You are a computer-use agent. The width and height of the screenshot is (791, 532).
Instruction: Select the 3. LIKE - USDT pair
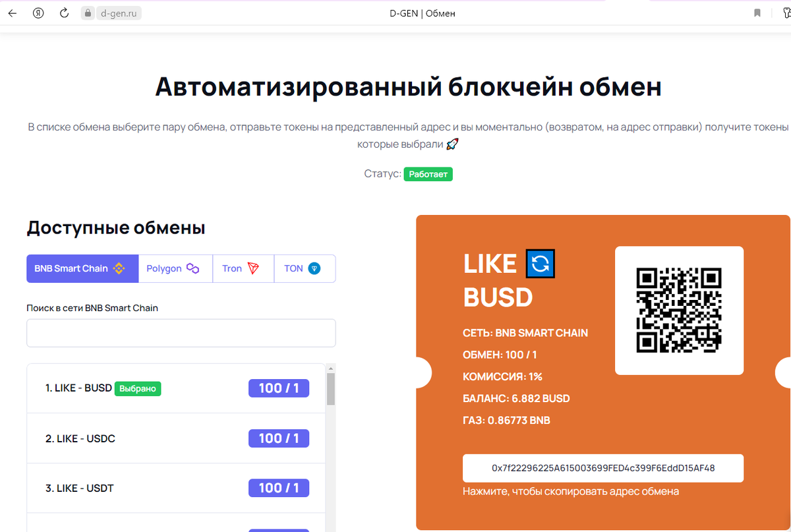coord(176,488)
